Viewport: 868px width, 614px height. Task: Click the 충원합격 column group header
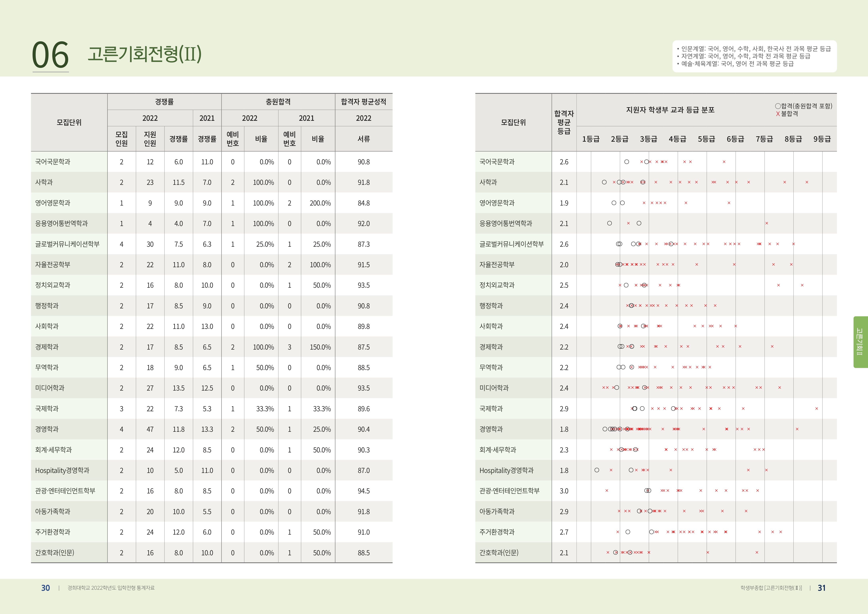tap(278, 102)
